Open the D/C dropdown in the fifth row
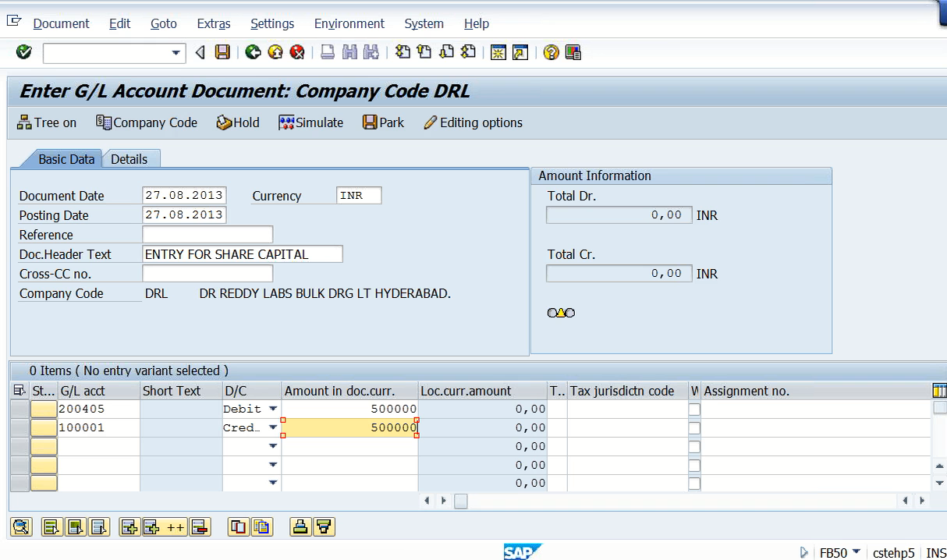Screen dimensions: 947x560 pyautogui.click(x=273, y=483)
